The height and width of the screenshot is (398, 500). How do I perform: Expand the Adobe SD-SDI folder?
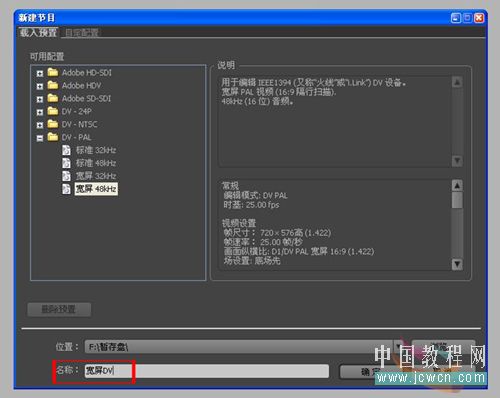click(40, 99)
